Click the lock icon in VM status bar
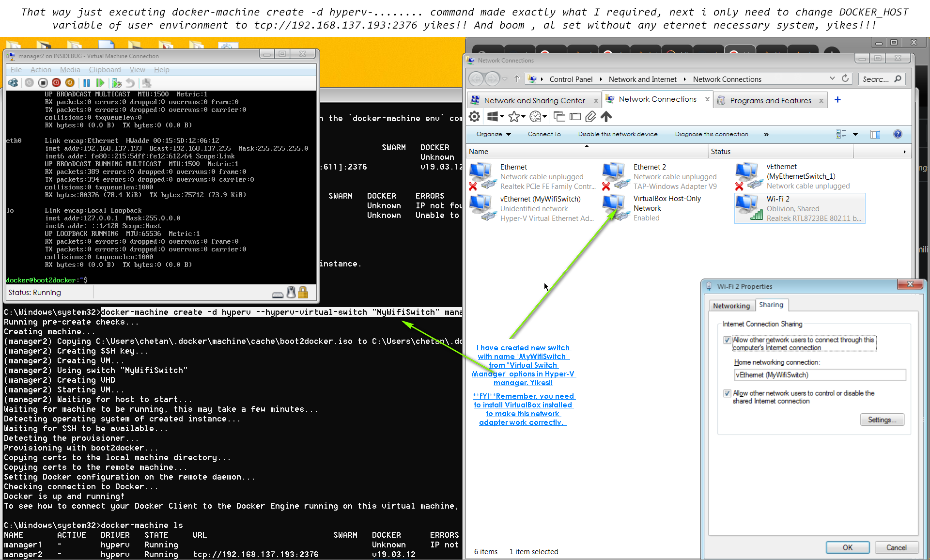Screen dimensions: 930x560 pos(303,292)
